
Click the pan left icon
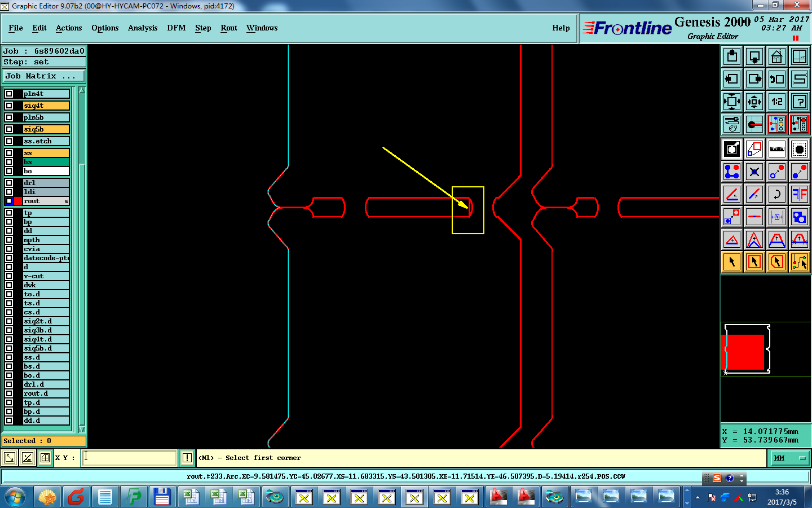pos(732,79)
